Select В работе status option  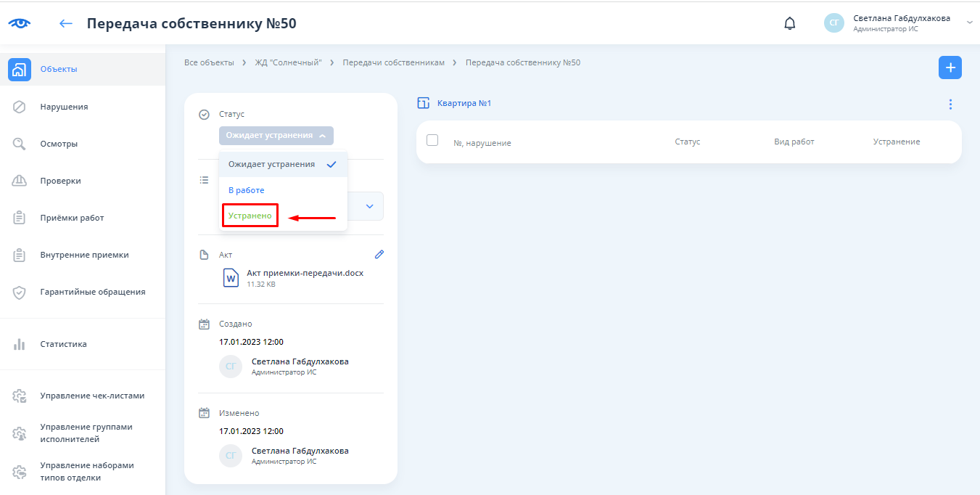[x=247, y=190]
